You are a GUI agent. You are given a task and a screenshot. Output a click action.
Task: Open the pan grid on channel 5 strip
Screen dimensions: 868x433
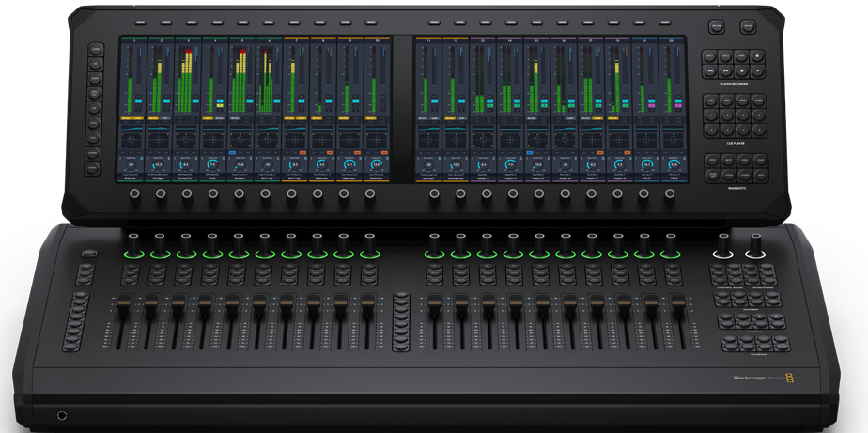[x=240, y=141]
